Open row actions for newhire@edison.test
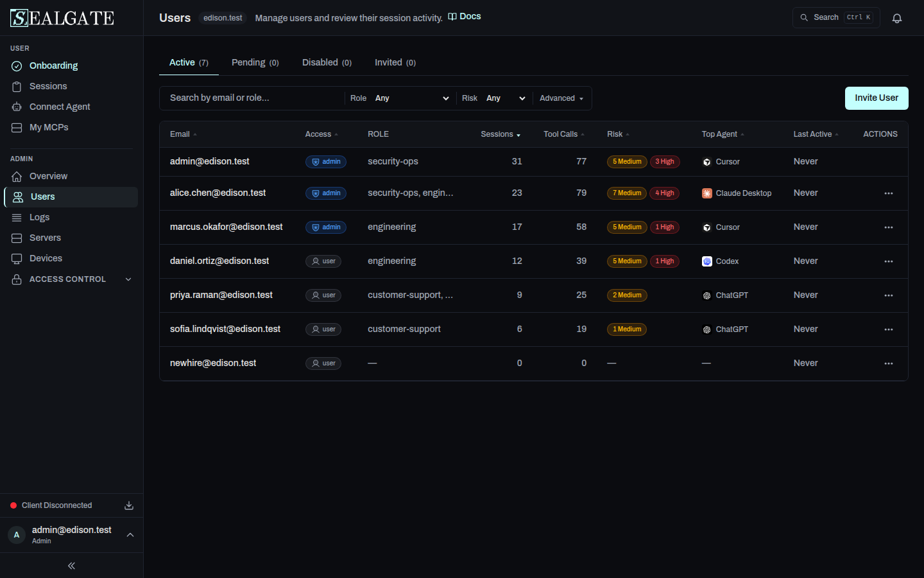 coord(889,363)
